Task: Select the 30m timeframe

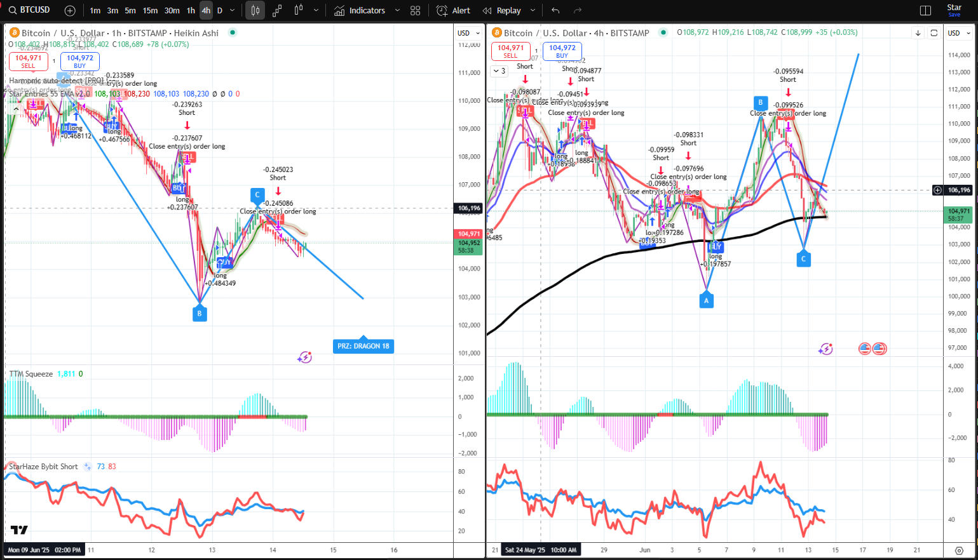Action: (172, 11)
